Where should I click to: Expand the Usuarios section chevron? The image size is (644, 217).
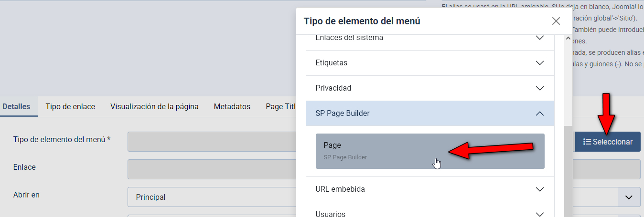coord(540,214)
